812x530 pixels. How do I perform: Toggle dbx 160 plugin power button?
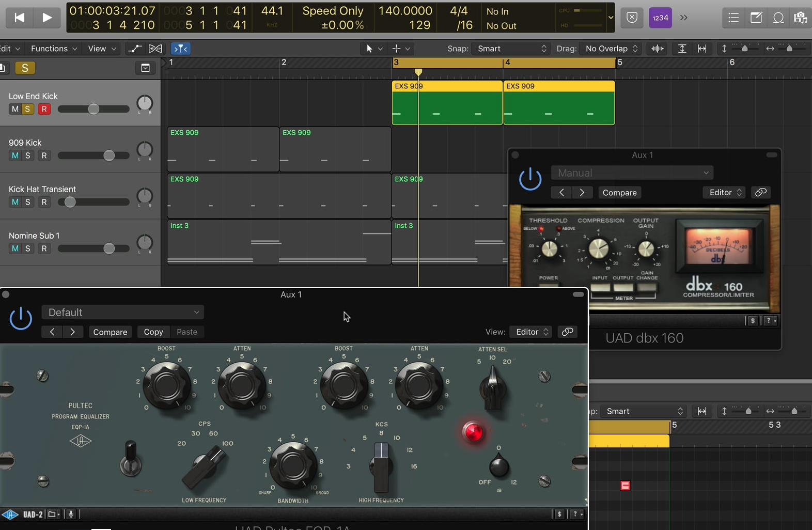tap(530, 179)
